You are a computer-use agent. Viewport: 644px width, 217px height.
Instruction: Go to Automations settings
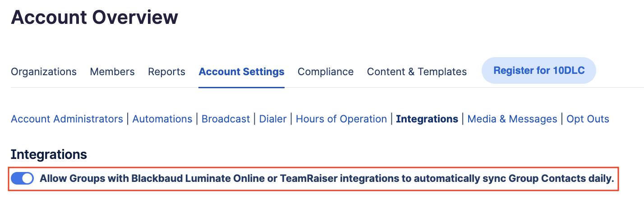[162, 119]
